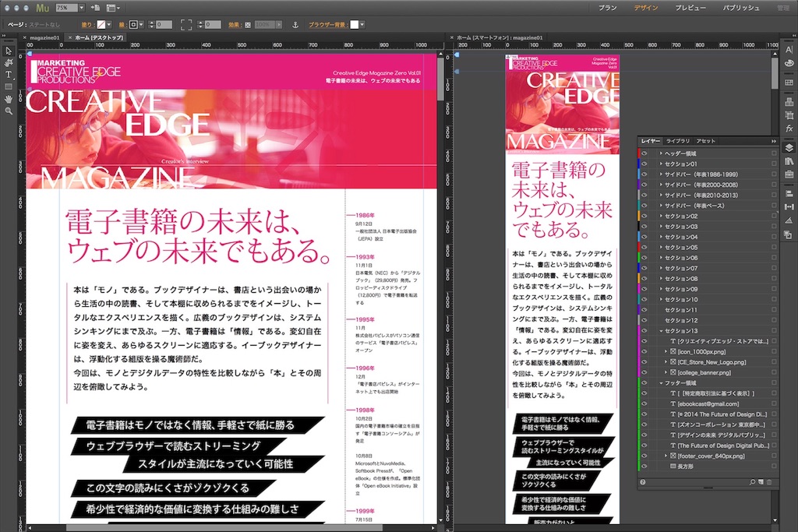Click the anchor icon in control bar
This screenshot has height=532, width=798.
(x=295, y=24)
